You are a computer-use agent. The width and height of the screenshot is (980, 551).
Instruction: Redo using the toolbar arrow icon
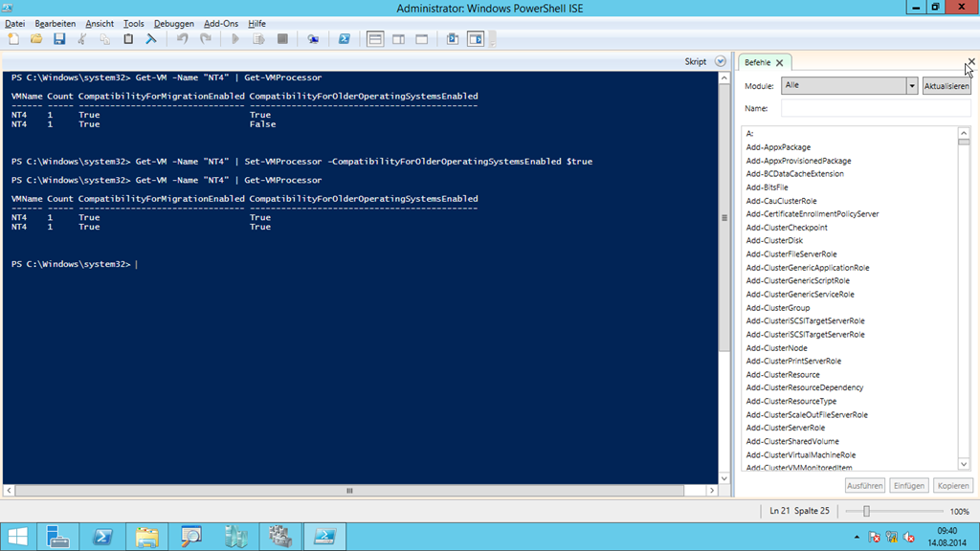(x=206, y=39)
